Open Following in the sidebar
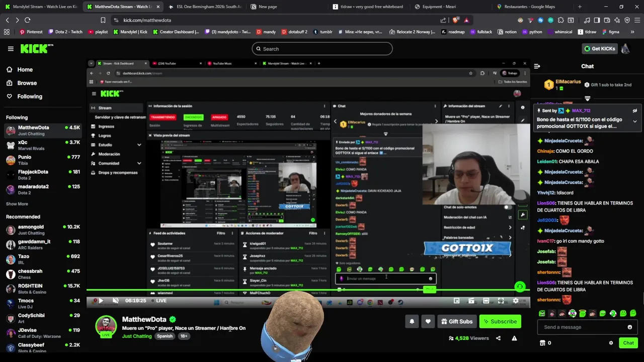 [24, 97]
